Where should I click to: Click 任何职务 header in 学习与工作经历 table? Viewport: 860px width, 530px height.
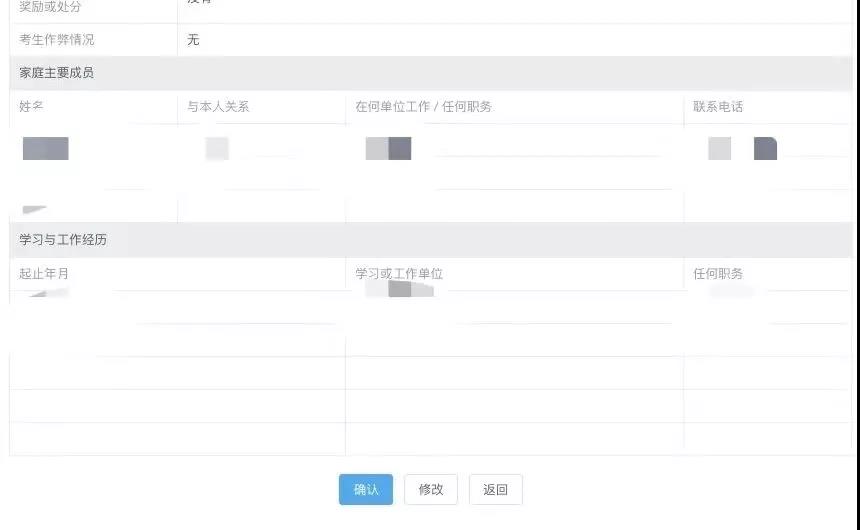(x=718, y=274)
